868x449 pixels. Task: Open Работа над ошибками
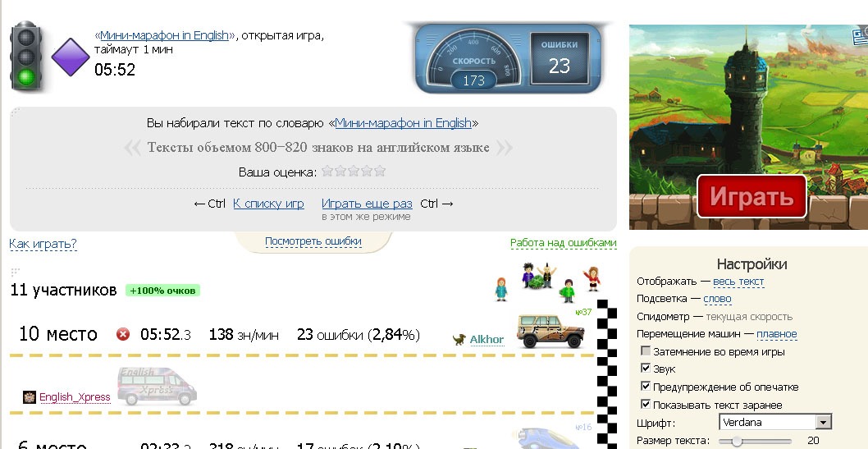click(x=563, y=243)
